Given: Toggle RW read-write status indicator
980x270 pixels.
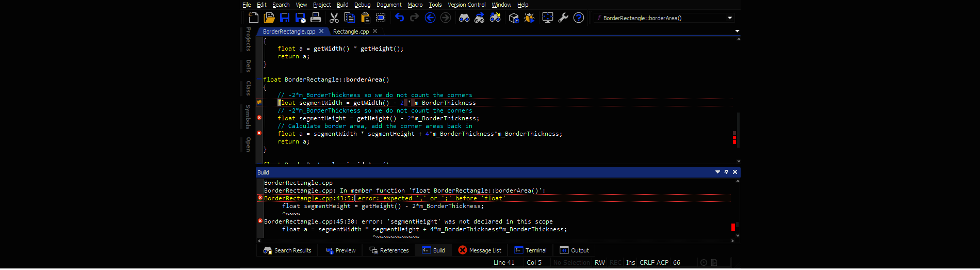Looking at the screenshot, I should pyautogui.click(x=600, y=263).
